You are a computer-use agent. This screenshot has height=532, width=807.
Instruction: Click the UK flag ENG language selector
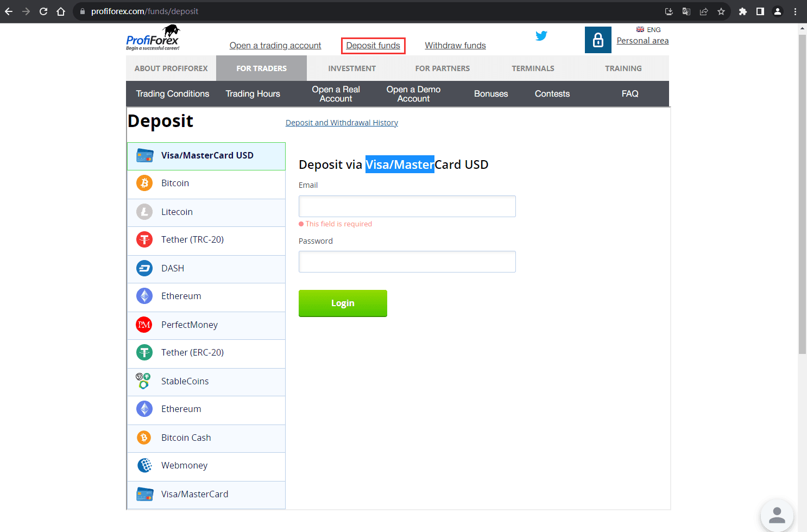click(648, 30)
